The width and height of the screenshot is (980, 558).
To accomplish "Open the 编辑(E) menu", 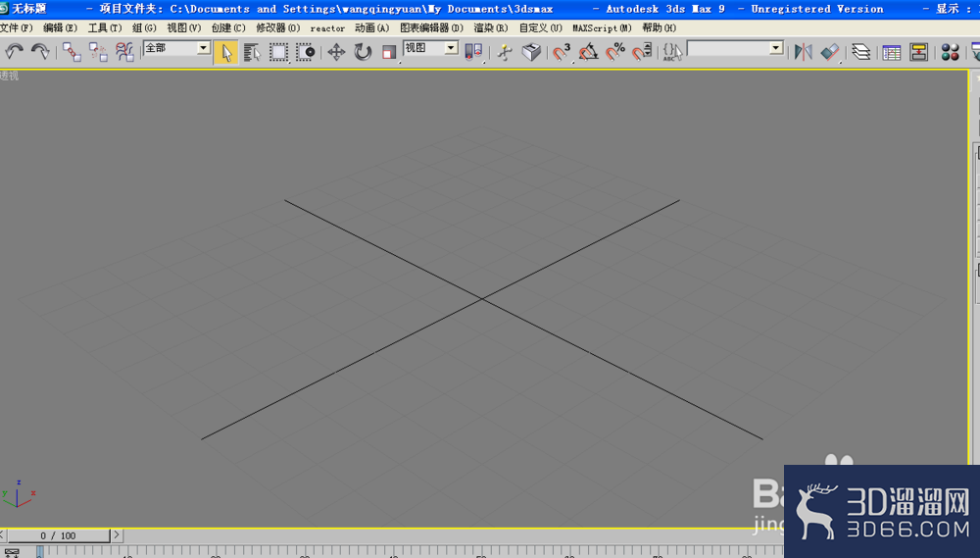I will [60, 28].
